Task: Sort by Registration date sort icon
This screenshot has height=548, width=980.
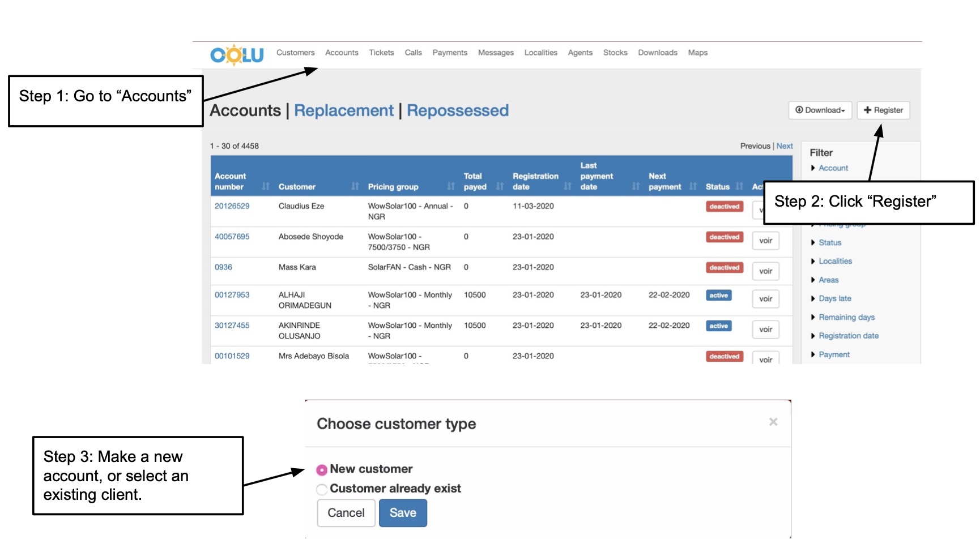Action: (568, 187)
